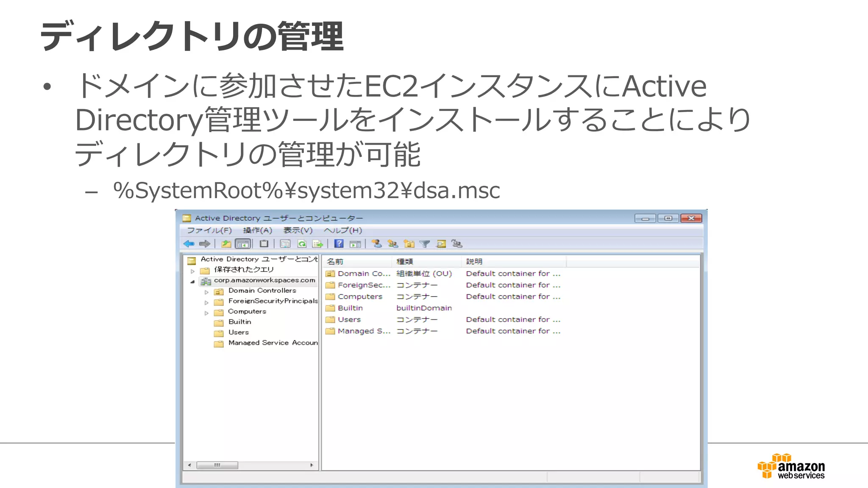The width and height of the screenshot is (868, 488).
Task: Expand the 保存されたクエリ node
Action: [x=193, y=271]
